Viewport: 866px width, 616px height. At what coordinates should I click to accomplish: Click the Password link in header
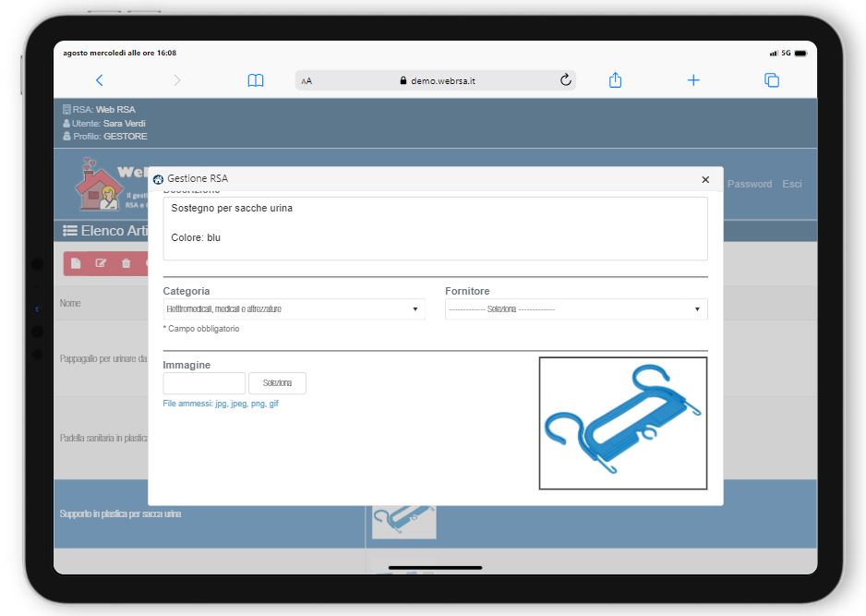pos(749,184)
